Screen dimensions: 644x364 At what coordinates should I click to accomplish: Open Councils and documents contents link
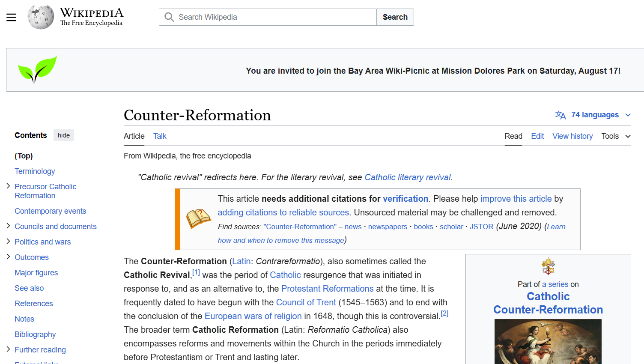pos(56,227)
